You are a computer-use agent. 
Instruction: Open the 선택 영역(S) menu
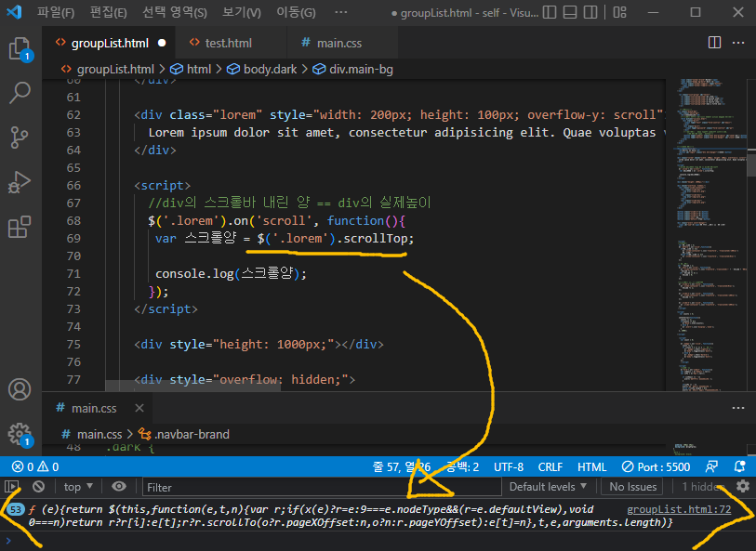(175, 12)
